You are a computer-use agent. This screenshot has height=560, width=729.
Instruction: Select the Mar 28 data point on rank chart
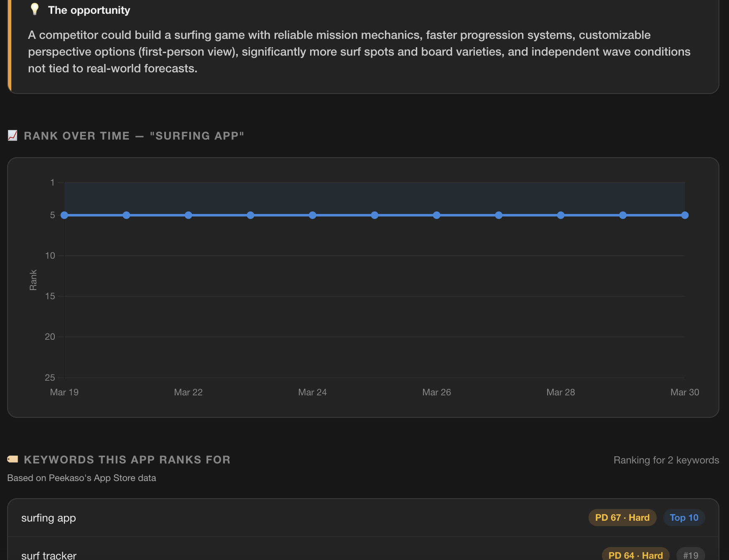(x=561, y=215)
